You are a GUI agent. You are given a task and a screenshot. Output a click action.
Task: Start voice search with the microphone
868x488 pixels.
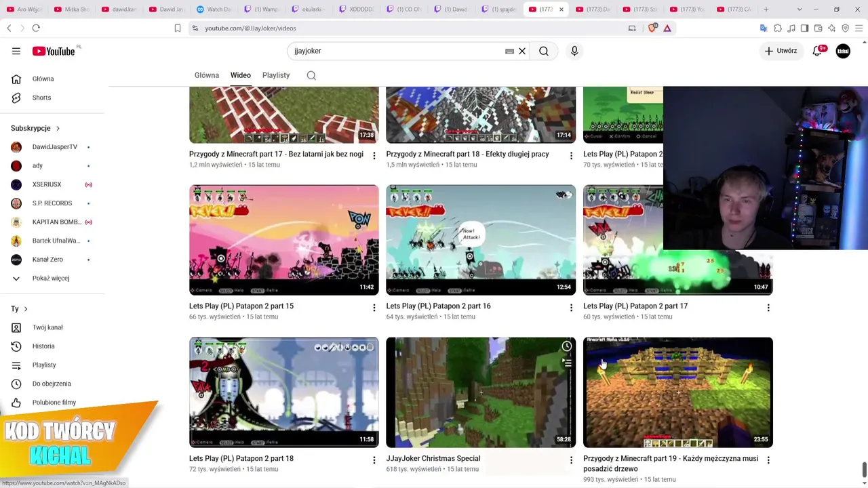tap(574, 51)
